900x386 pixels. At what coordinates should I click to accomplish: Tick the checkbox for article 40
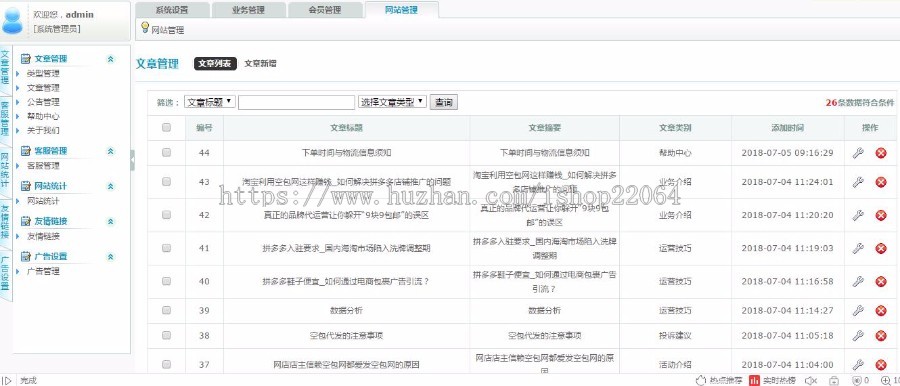[x=166, y=281]
